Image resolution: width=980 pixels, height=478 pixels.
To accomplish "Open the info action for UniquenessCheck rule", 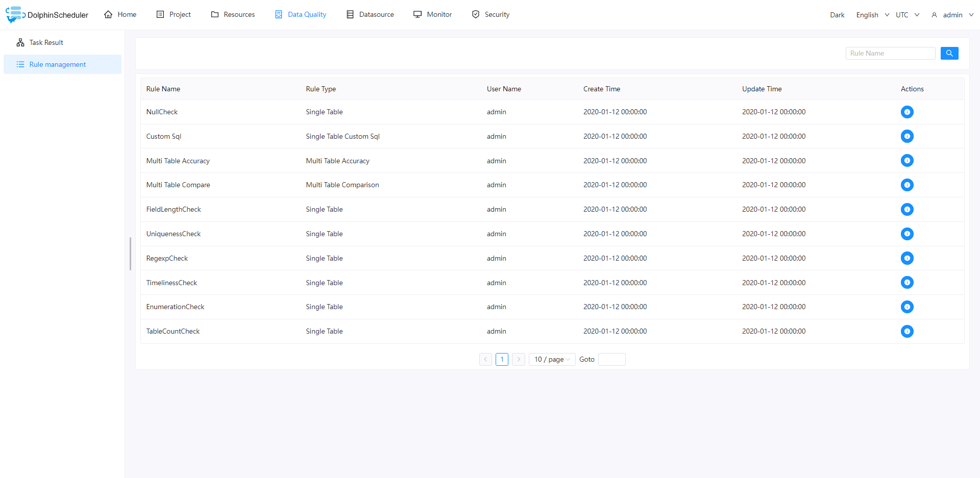I will [907, 234].
